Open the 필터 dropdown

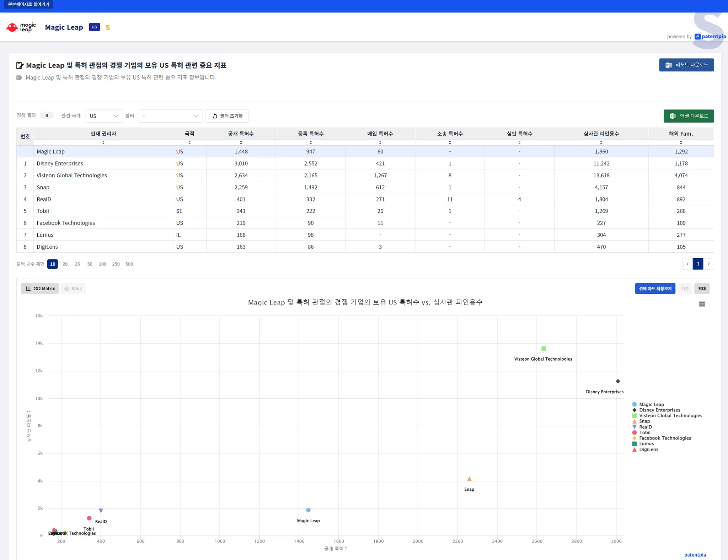pyautogui.click(x=170, y=116)
